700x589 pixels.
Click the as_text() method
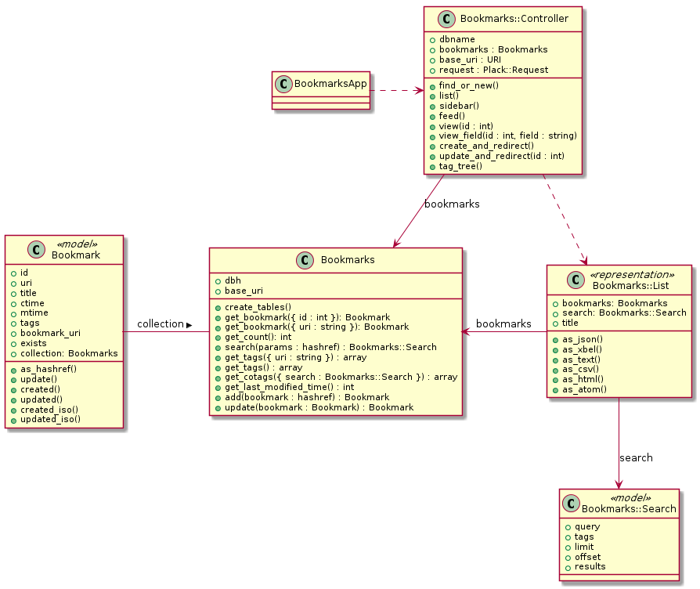(581, 360)
